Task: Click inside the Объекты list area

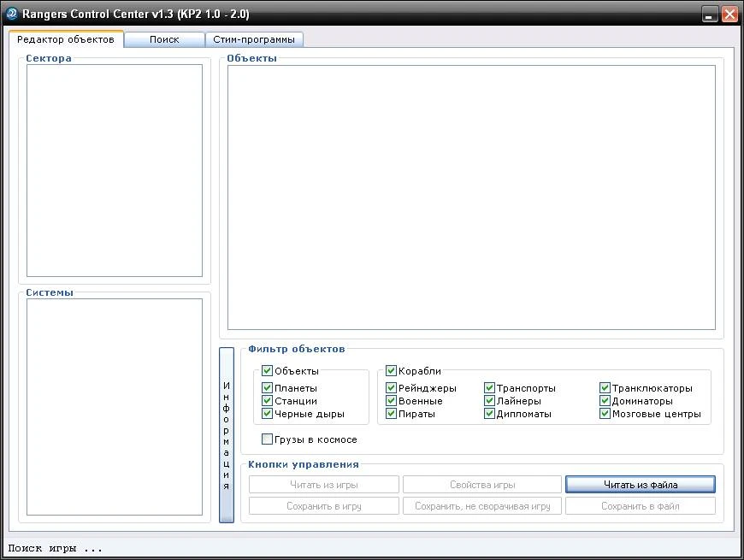Action: 471,197
